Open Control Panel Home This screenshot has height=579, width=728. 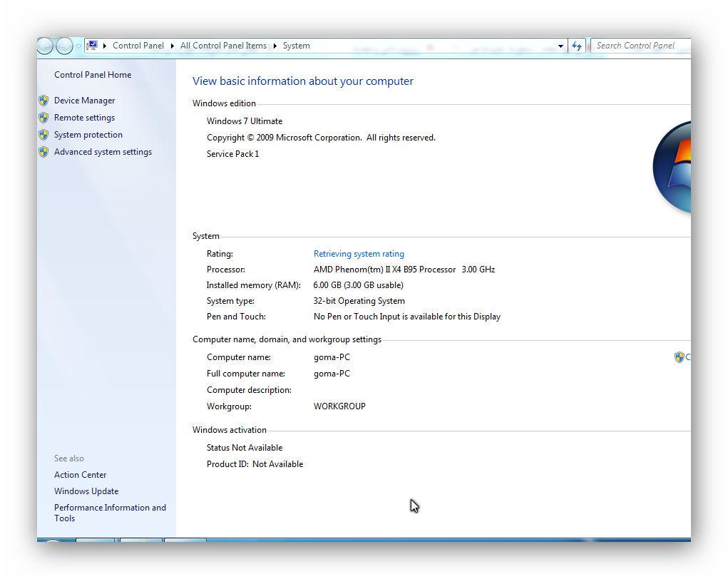click(93, 75)
